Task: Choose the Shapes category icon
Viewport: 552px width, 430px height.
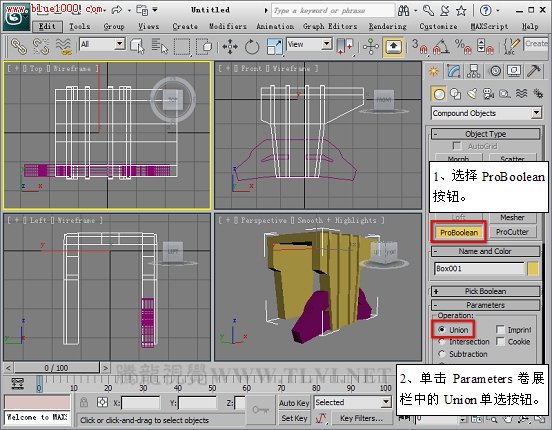Action: click(x=456, y=94)
